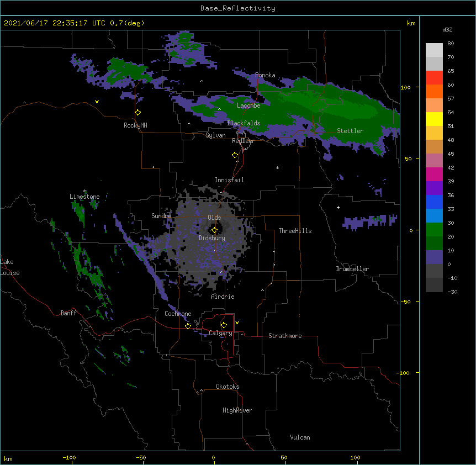476x465 pixels.
Task: Click the yellow radar site marker near Didsbury
Action: [x=214, y=230]
